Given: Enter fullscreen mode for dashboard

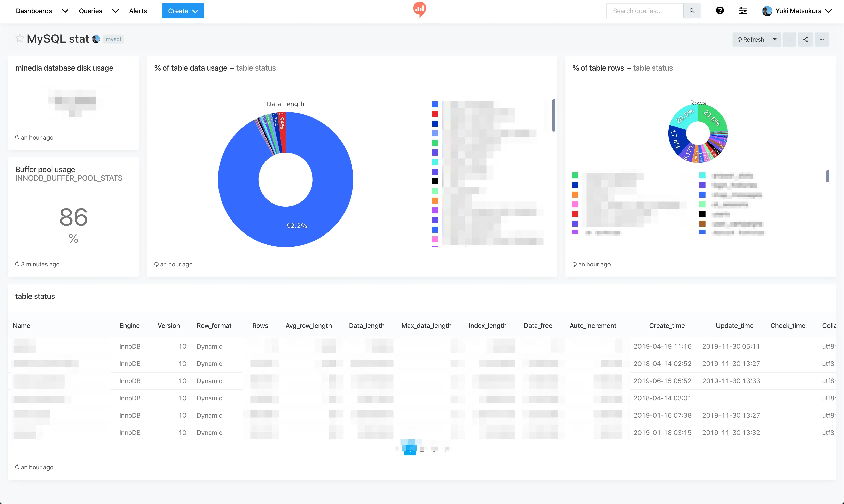Looking at the screenshot, I should pos(789,39).
